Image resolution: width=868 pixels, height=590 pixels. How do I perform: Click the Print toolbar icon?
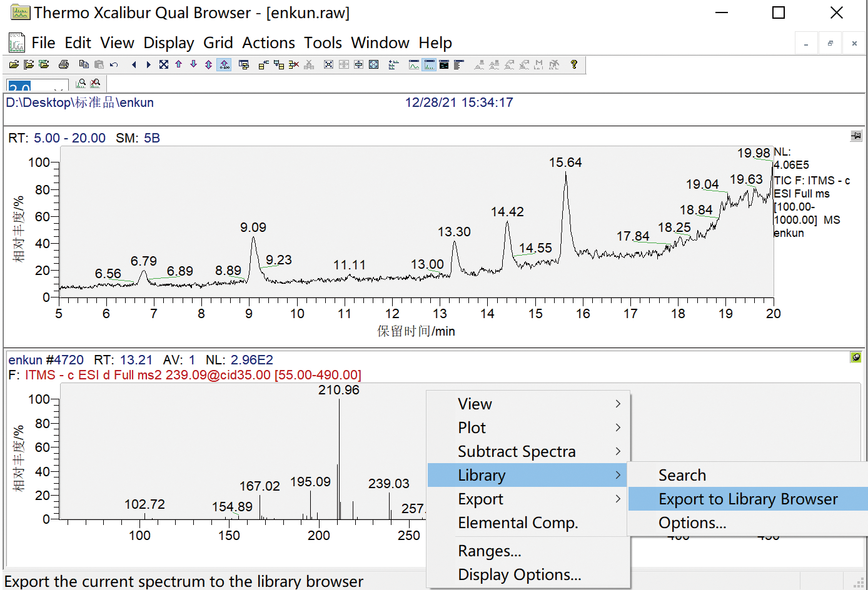(x=64, y=64)
